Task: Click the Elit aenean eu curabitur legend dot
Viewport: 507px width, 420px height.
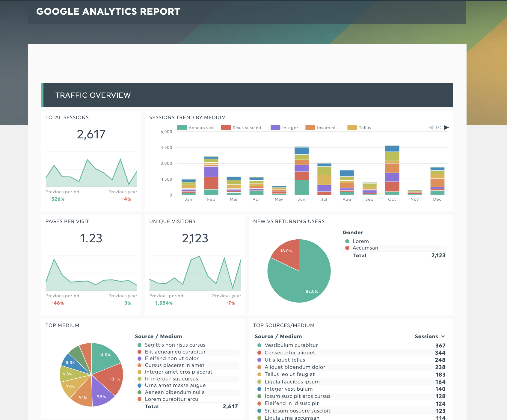Action: pos(139,352)
